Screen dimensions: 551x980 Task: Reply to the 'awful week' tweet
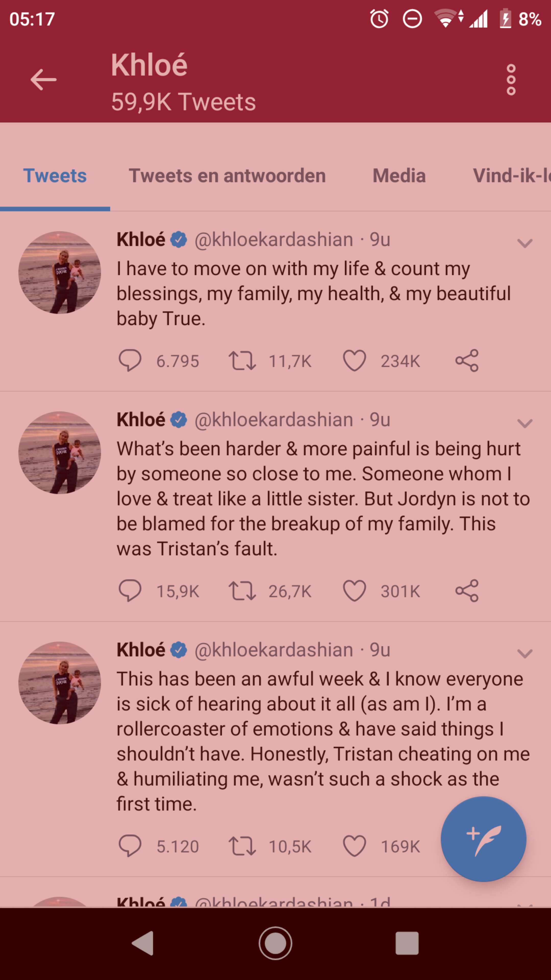(130, 846)
